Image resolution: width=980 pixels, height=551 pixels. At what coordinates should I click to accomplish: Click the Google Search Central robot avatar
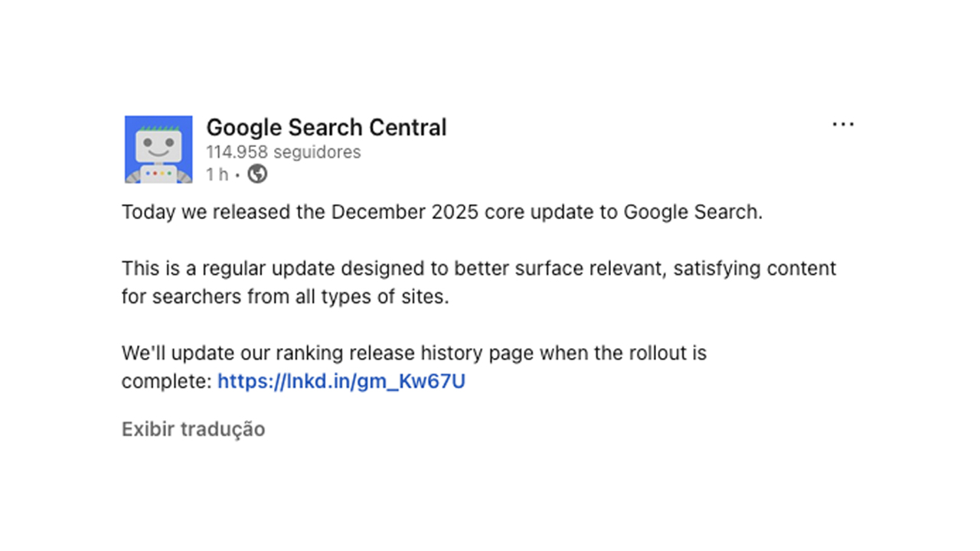158,149
